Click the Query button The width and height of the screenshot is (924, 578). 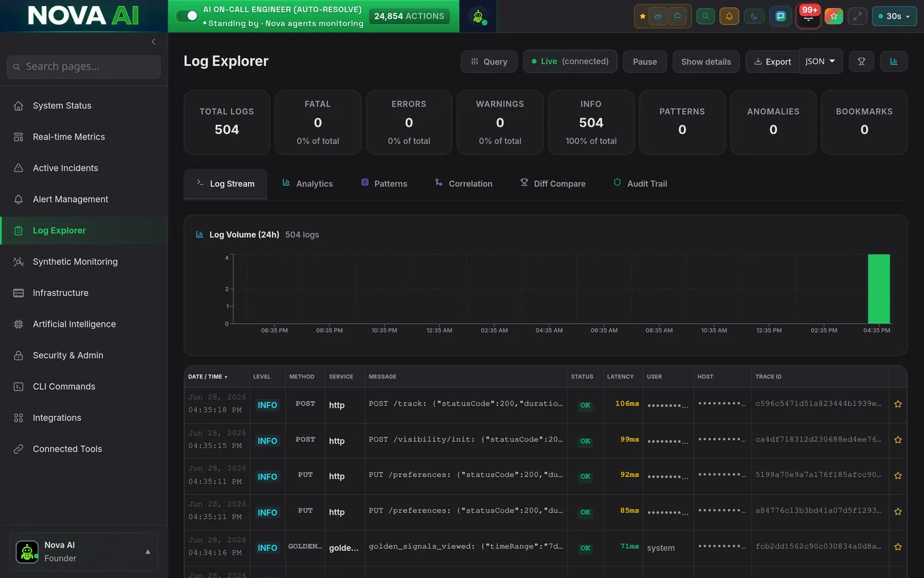click(x=489, y=61)
